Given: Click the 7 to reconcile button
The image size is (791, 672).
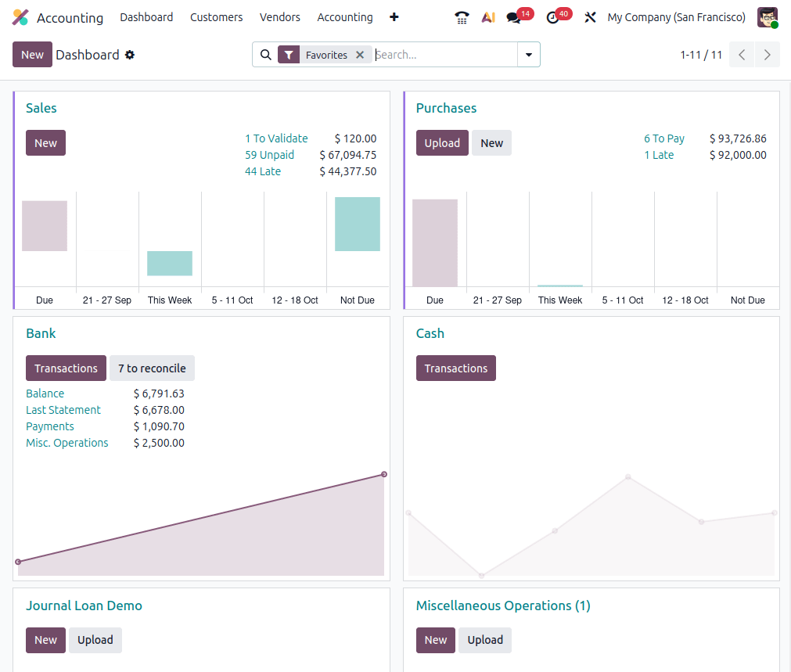Looking at the screenshot, I should tap(152, 368).
